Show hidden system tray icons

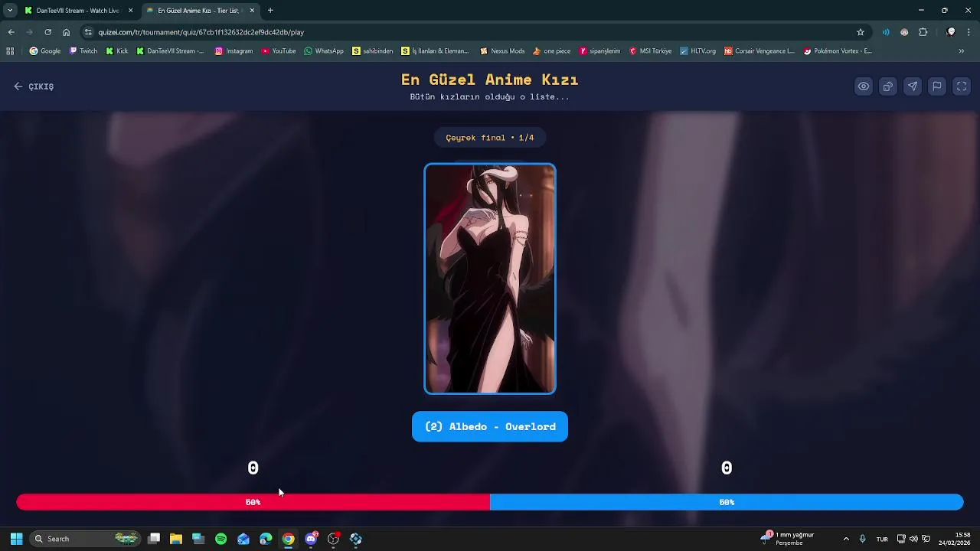[846, 539]
